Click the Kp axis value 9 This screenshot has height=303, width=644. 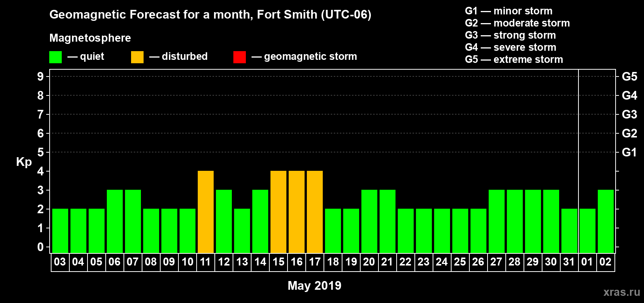point(41,77)
